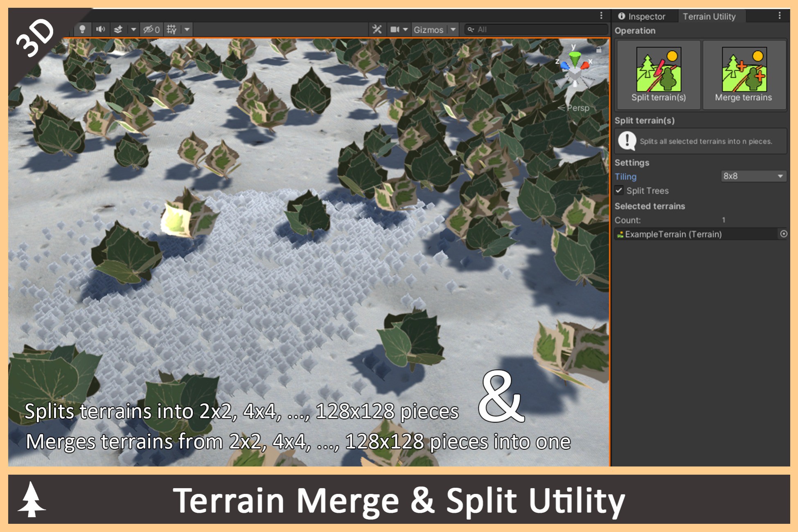
Task: Select the Terrain Utility tab
Action: tap(710, 16)
